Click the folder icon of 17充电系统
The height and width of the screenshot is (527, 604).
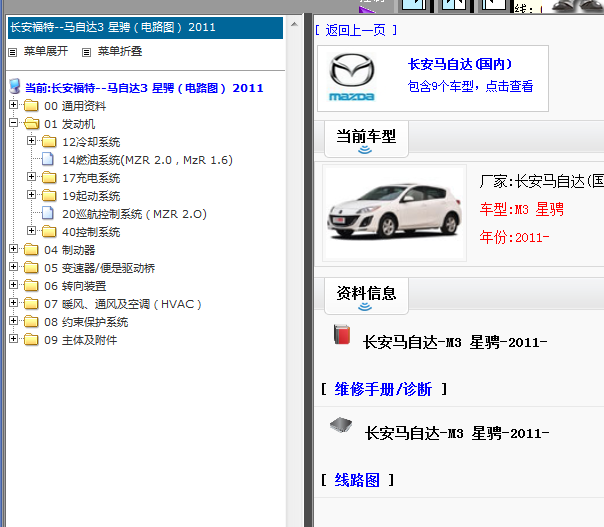(49, 177)
